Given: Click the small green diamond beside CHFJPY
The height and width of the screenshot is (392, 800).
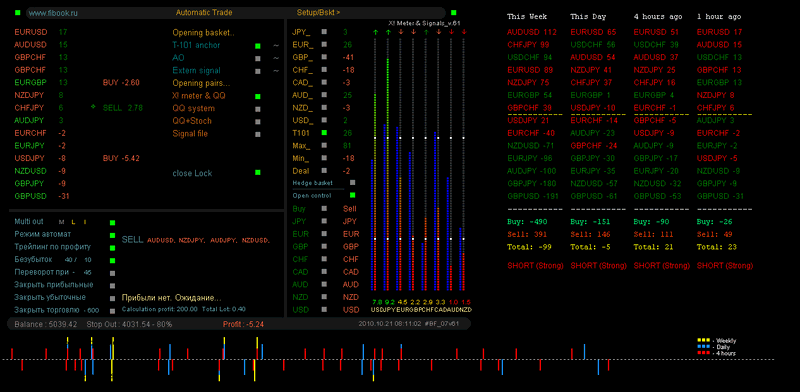Looking at the screenshot, I should [x=93, y=107].
